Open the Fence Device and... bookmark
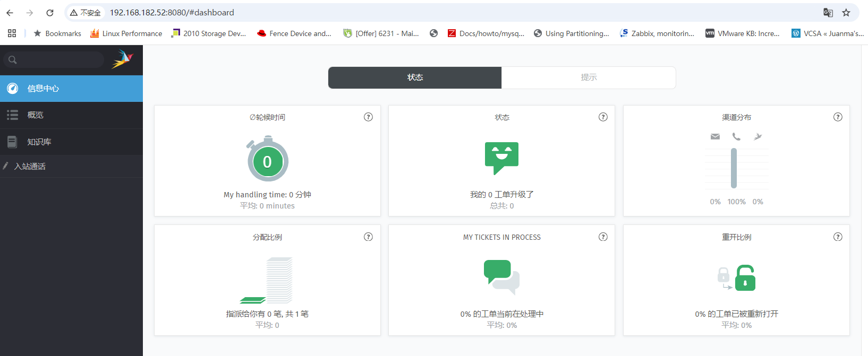This screenshot has height=356, width=868. point(294,33)
